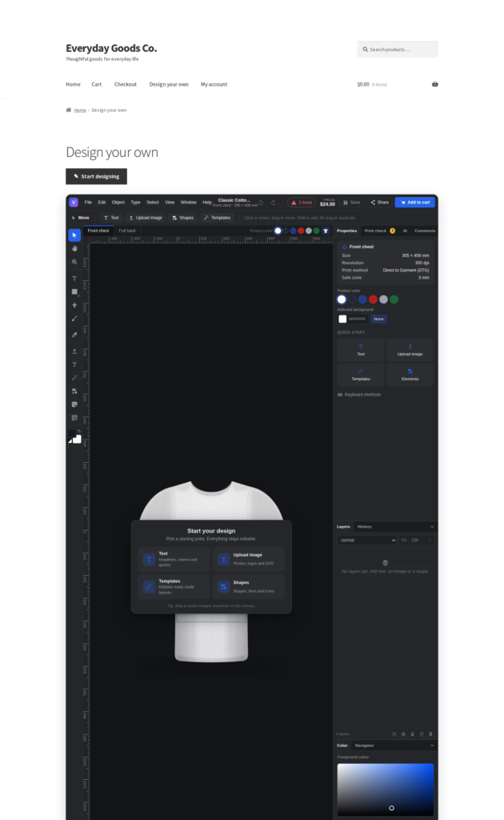Click the Start designing button
This screenshot has width=504, height=820.
click(97, 176)
